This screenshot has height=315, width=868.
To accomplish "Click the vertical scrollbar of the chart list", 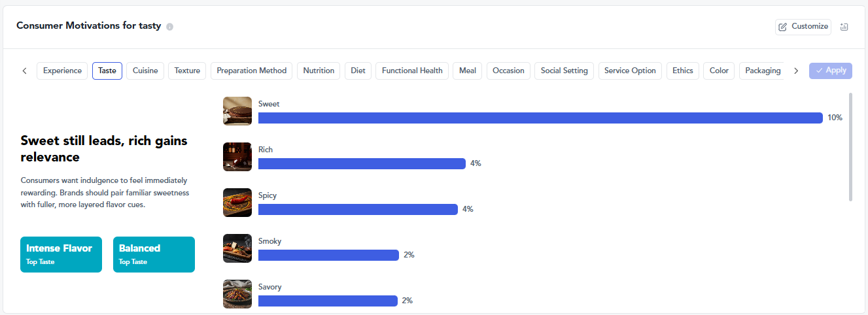I will click(850, 147).
